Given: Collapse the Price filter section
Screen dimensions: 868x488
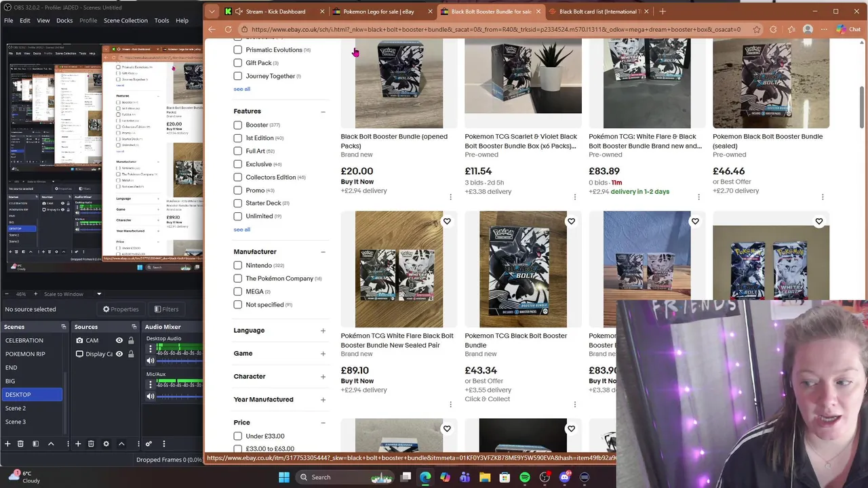Looking at the screenshot, I should click(x=323, y=423).
